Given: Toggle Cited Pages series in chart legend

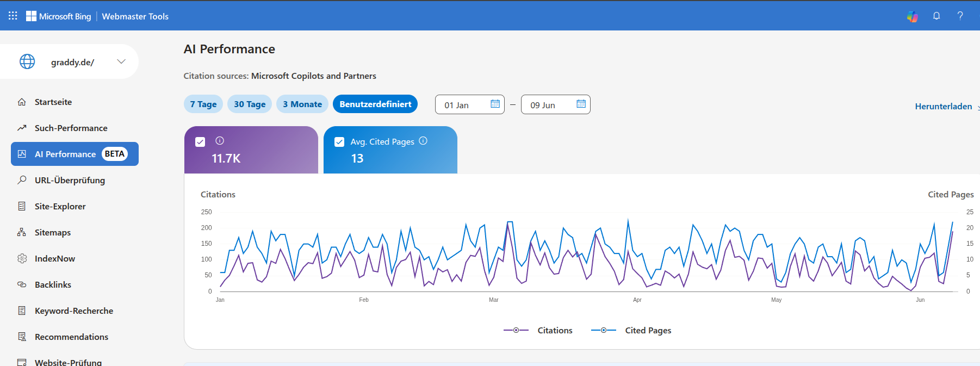Looking at the screenshot, I should (631, 330).
